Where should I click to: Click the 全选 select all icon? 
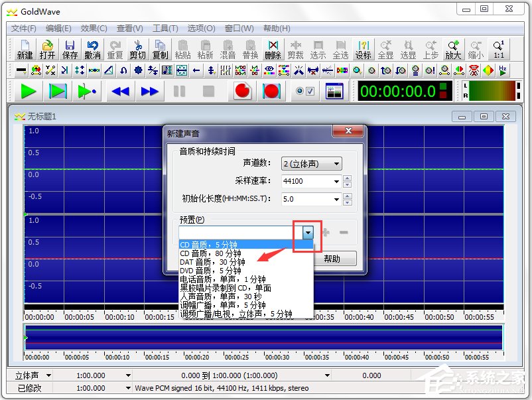pos(341,50)
